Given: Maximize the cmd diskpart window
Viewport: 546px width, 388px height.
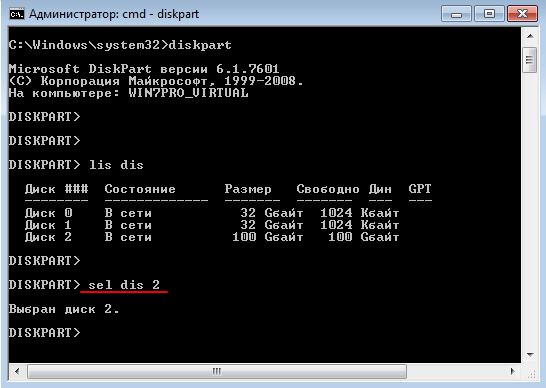Looking at the screenshot, I should click(489, 14).
